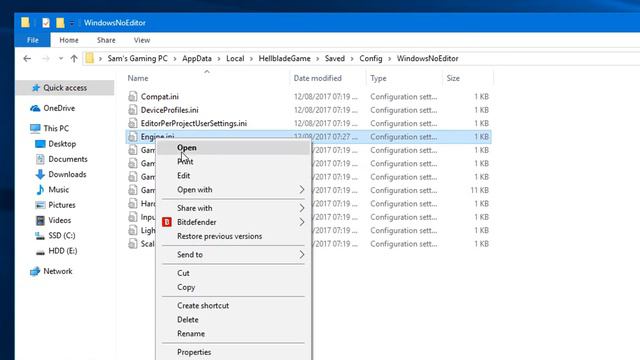Click the Quick access star icon
Viewport: 640px width, 360px height.
(x=36, y=88)
